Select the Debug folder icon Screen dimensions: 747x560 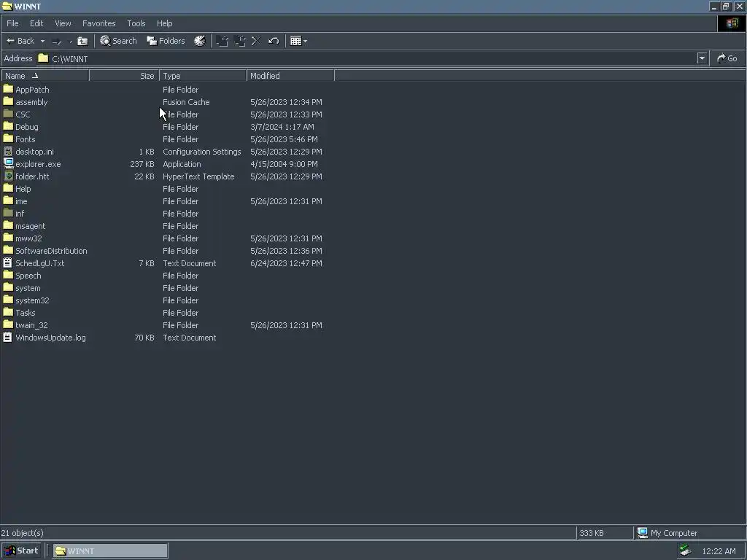tap(8, 126)
